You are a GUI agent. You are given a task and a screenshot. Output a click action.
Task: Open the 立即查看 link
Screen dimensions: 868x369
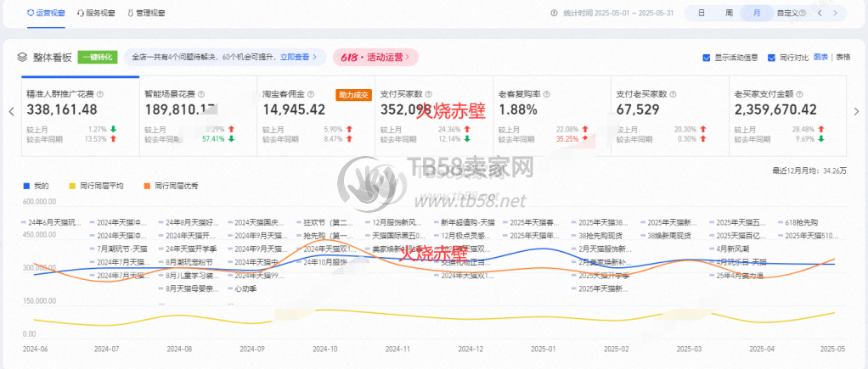(x=298, y=57)
